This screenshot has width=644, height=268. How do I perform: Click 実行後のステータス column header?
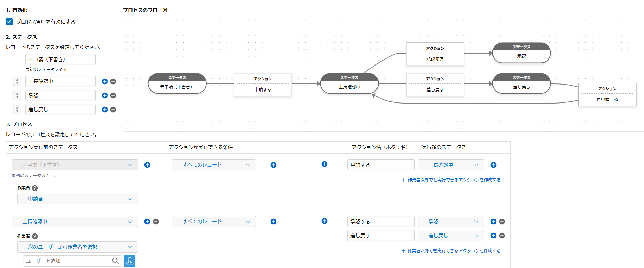coord(444,147)
